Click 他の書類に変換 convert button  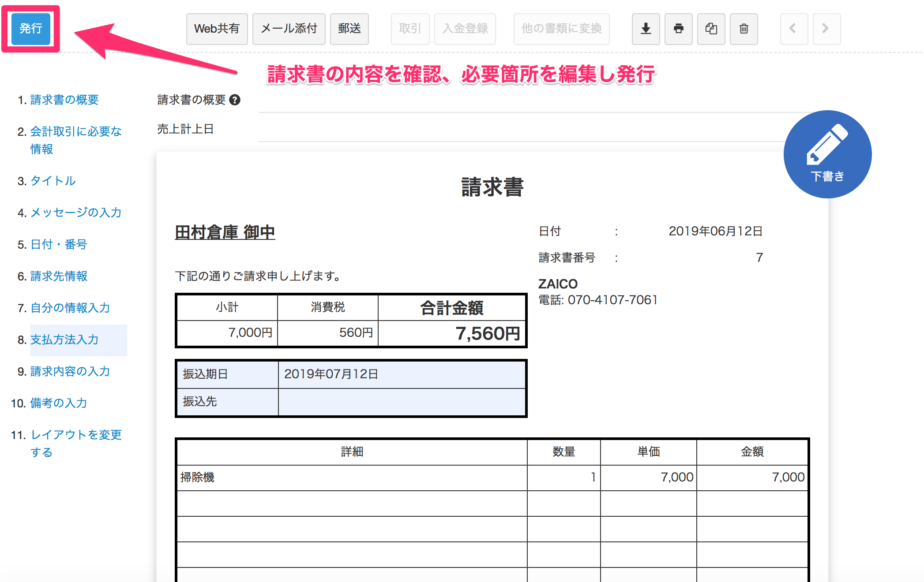(x=561, y=29)
